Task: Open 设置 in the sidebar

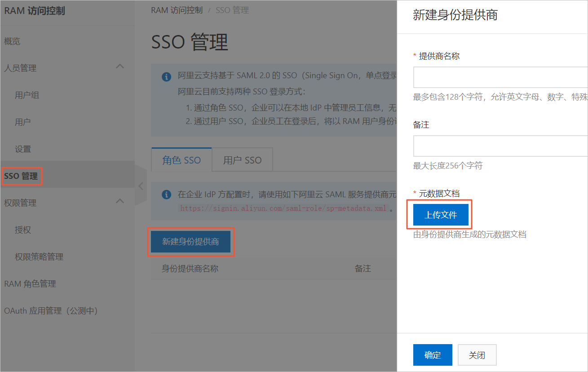Action: [x=23, y=149]
